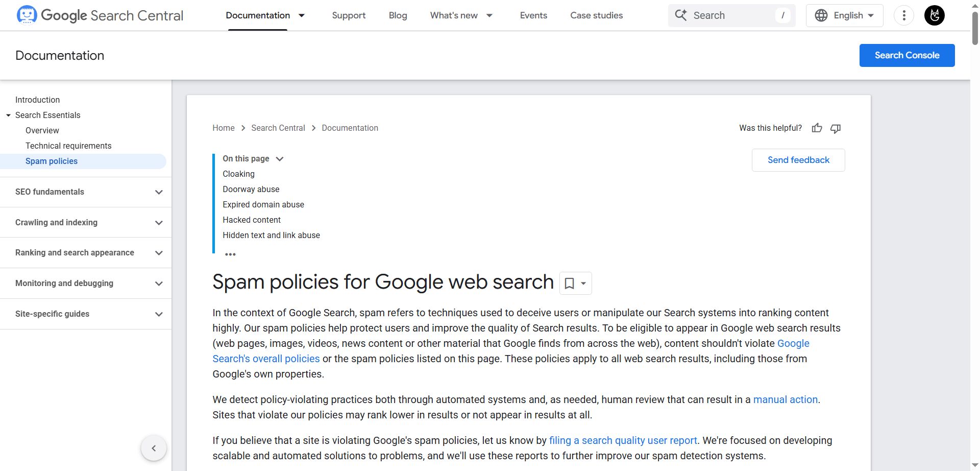Open the bookmark dropdown caret next to title
Image resolution: width=980 pixels, height=471 pixels.
tap(583, 283)
